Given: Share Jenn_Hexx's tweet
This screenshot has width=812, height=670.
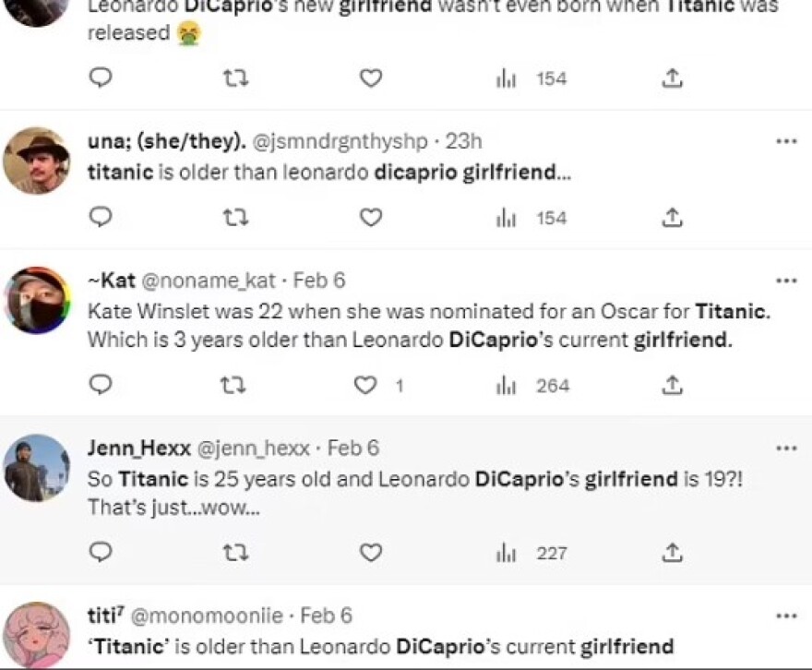Looking at the screenshot, I should pos(673,553).
